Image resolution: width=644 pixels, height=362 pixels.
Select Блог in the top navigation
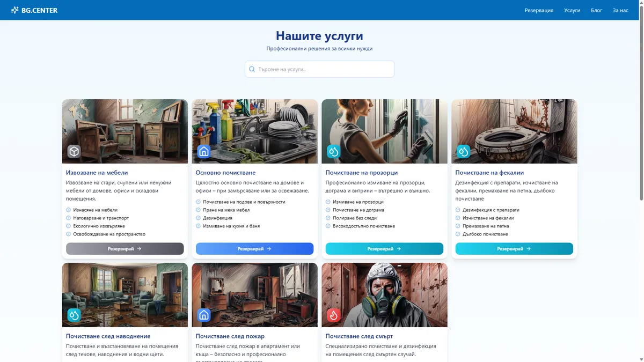click(596, 10)
